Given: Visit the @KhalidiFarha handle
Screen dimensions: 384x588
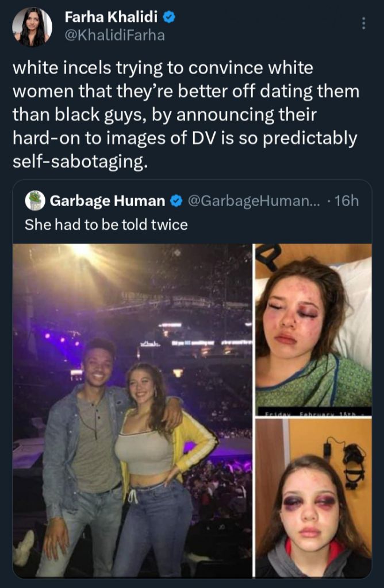Looking at the screenshot, I should pos(114,35).
